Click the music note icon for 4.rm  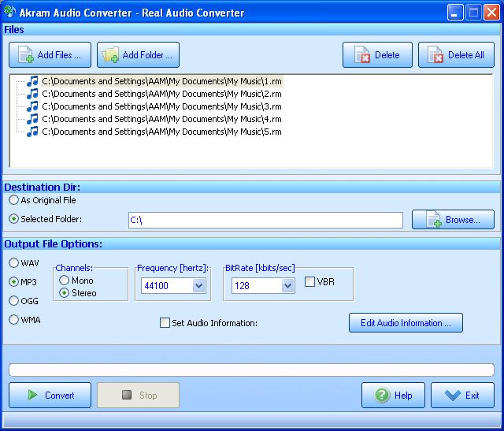point(32,119)
